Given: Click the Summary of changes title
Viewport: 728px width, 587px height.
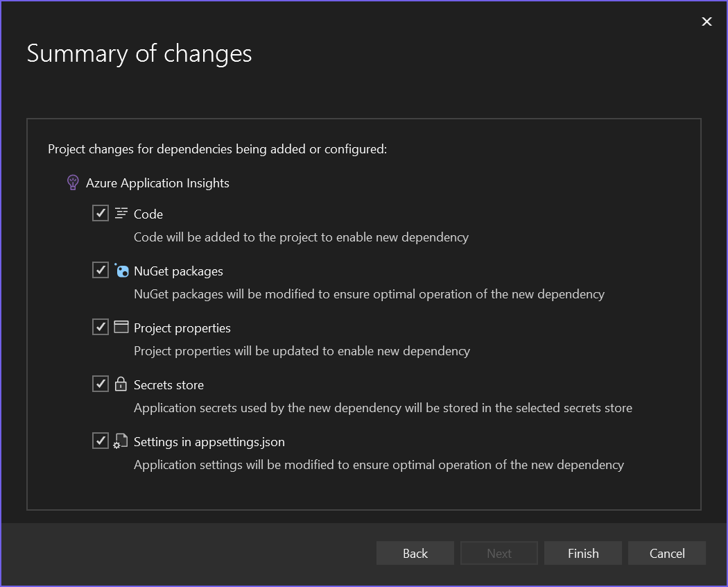Looking at the screenshot, I should pyautogui.click(x=139, y=53).
